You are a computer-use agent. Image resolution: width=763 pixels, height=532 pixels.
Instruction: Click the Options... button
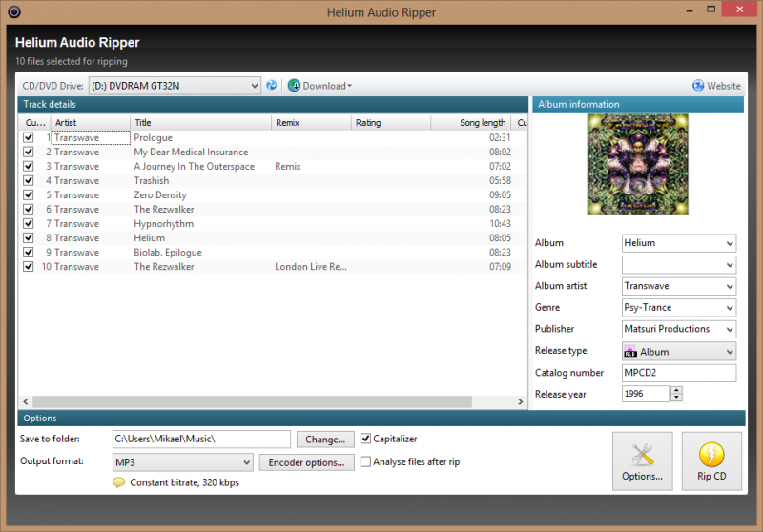(642, 461)
